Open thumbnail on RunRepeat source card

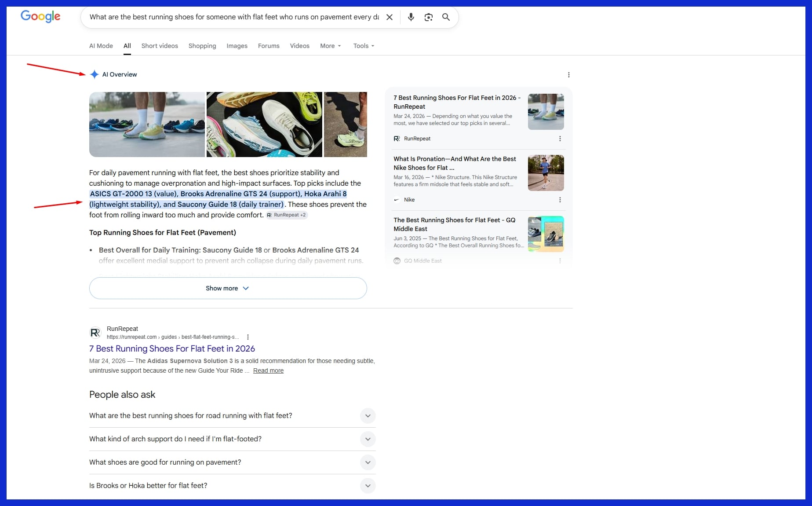click(x=546, y=112)
